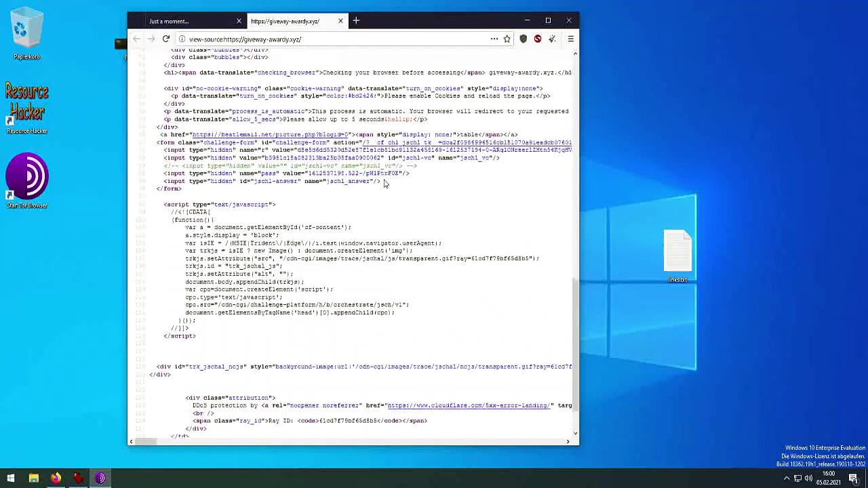Bookmark this page with the star icon
The height and width of the screenshot is (488, 868).
[x=507, y=39]
